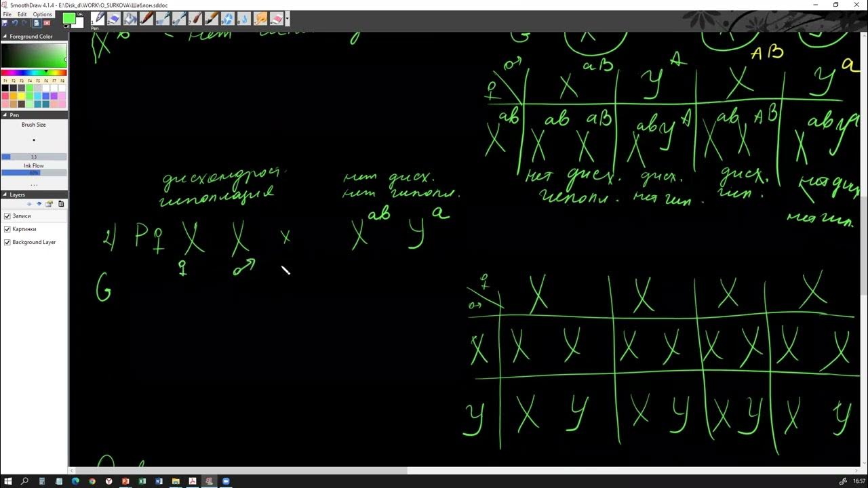Open Zoom from the taskbar
Image resolution: width=868 pixels, height=488 pixels.
[226, 481]
